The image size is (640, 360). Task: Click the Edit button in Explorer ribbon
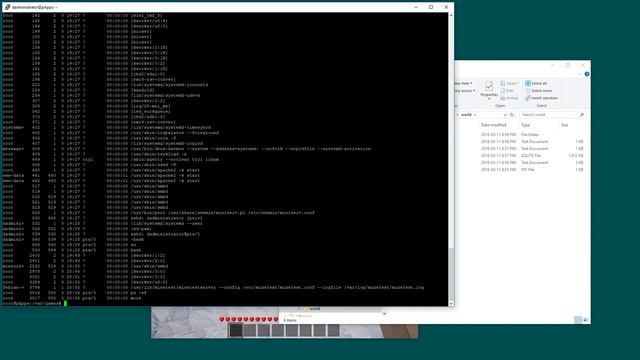point(507,91)
